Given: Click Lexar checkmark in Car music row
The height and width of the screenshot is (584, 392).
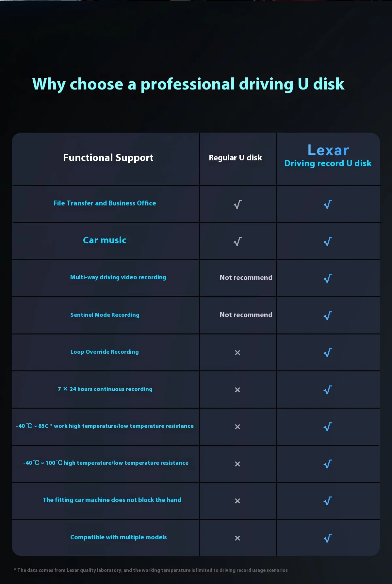Looking at the screenshot, I should [328, 242].
